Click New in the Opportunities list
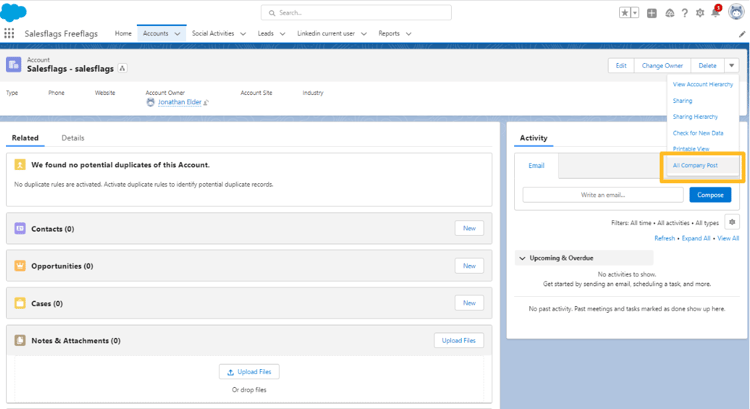This screenshot has height=409, width=750. click(x=469, y=266)
